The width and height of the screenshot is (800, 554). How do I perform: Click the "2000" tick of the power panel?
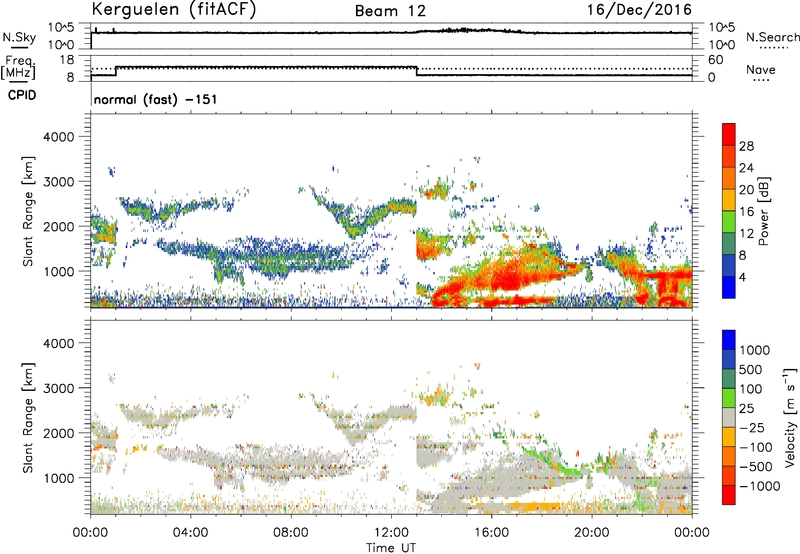58,226
